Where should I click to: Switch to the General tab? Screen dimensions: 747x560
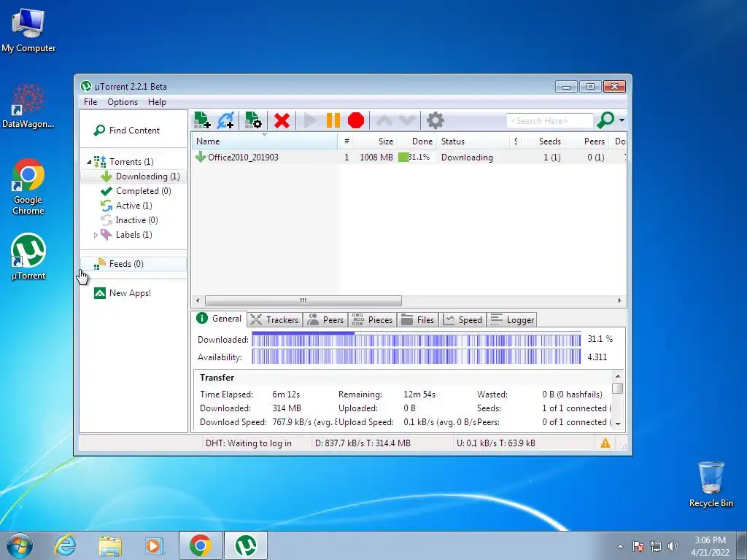[x=219, y=319]
